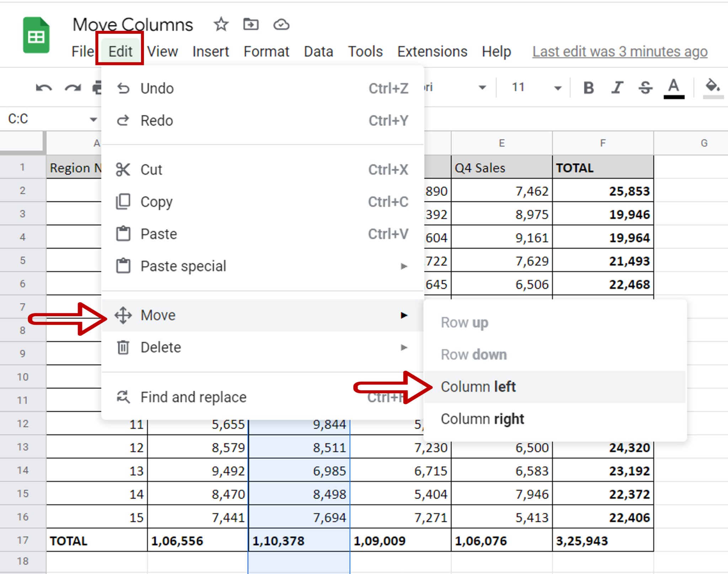Open the File menu
728x574 pixels.
pos(82,52)
